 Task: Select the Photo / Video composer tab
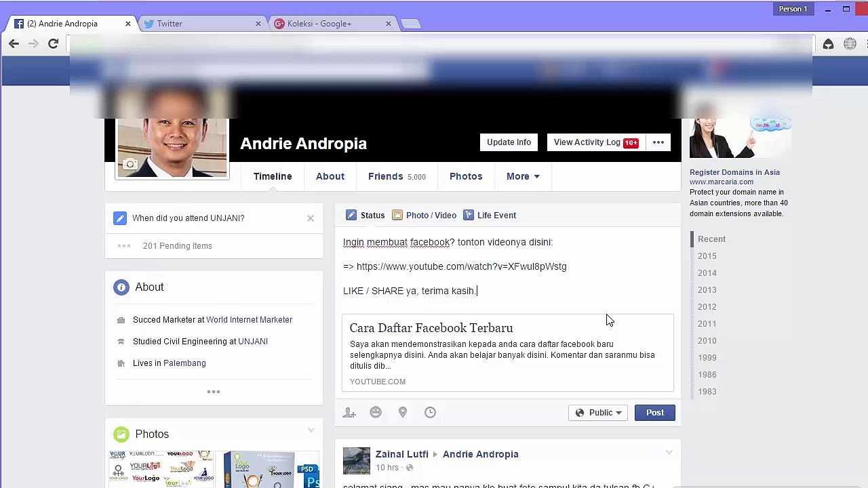424,216
